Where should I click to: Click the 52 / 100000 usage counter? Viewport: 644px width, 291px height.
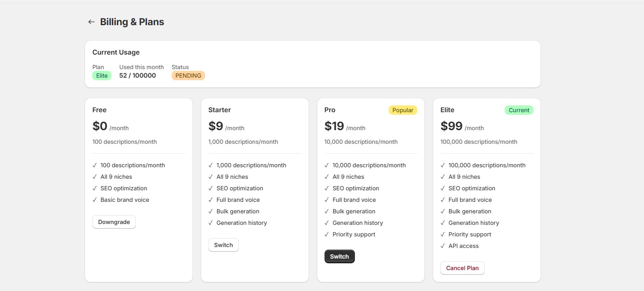137,75
